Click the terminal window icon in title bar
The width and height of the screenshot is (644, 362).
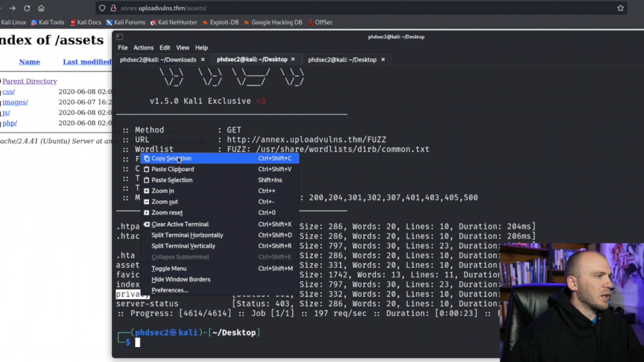tap(119, 36)
